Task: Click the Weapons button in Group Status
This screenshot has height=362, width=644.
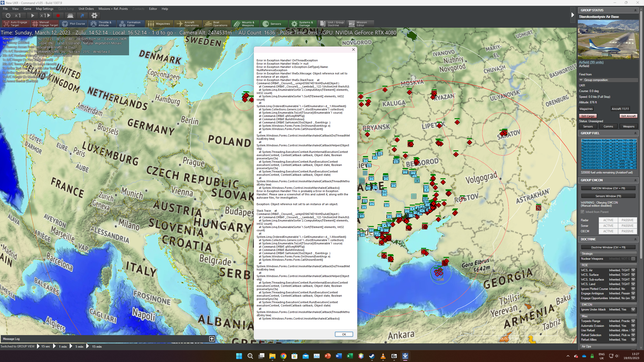Action: click(629, 126)
